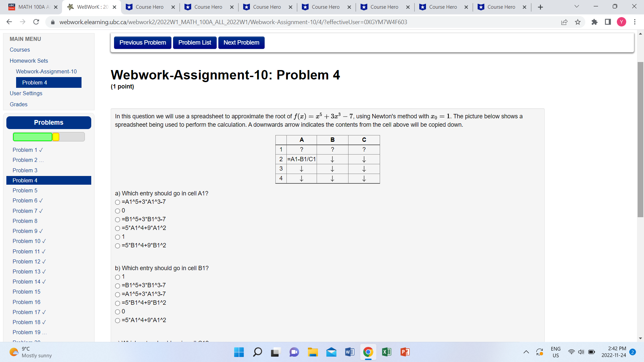644x362 pixels.
Task: Bookmark the page via the star icon
Action: pos(578,22)
